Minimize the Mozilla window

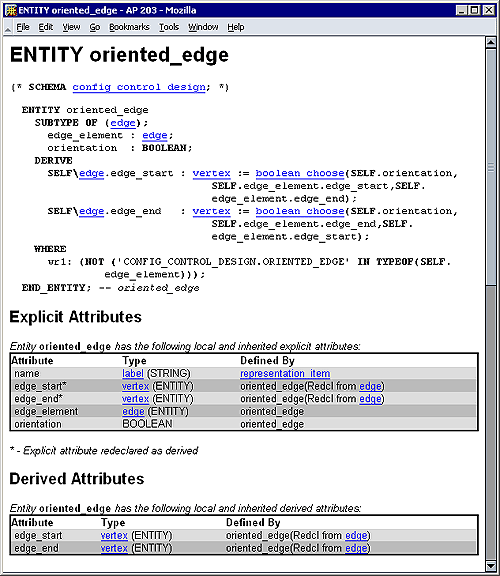pos(461,10)
